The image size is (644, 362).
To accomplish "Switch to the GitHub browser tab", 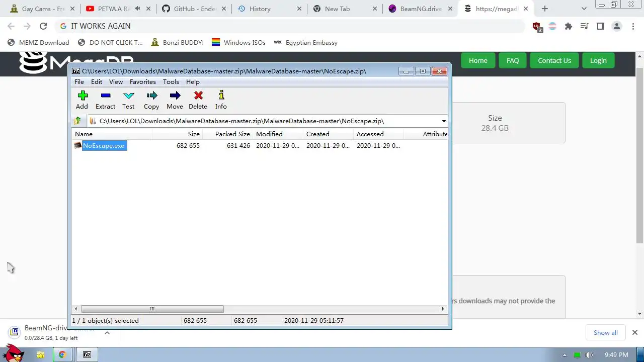I will [x=194, y=9].
